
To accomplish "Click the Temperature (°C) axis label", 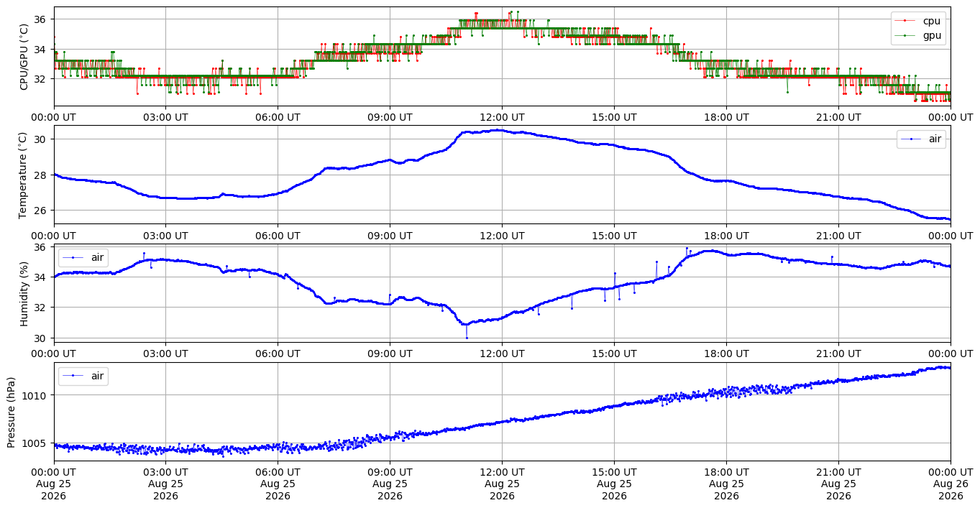I will coord(24,175).
